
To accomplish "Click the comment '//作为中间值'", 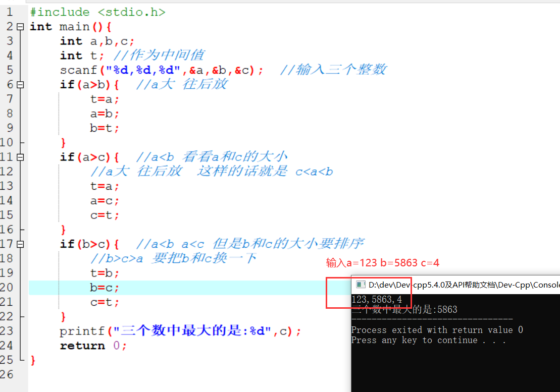I will (x=159, y=55).
